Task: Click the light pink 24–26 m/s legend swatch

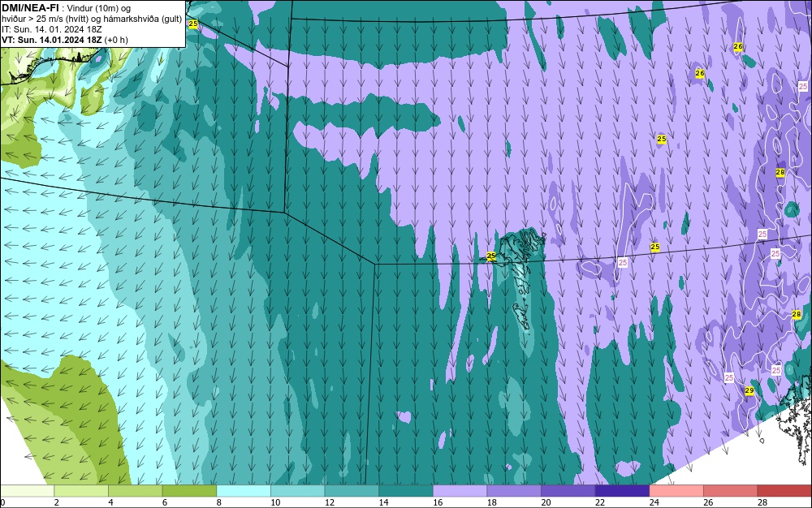Action: click(676, 491)
